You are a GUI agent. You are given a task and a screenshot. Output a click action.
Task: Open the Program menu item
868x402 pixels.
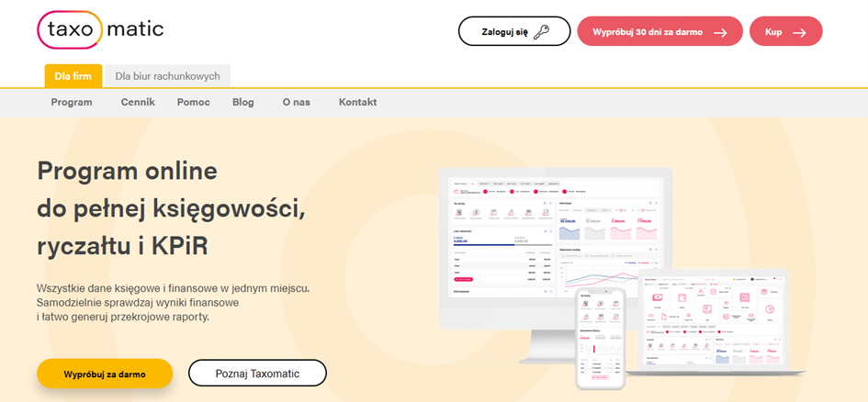coord(72,102)
